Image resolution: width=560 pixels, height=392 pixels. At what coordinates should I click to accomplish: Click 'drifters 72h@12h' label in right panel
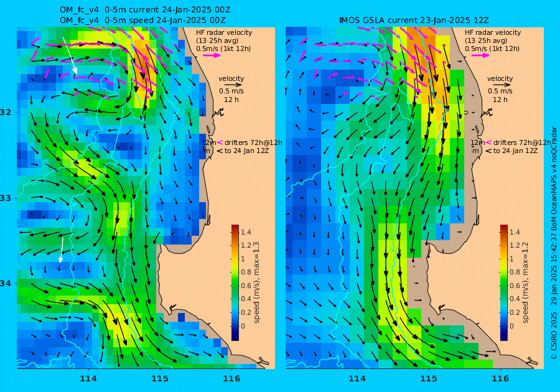pos(522,142)
